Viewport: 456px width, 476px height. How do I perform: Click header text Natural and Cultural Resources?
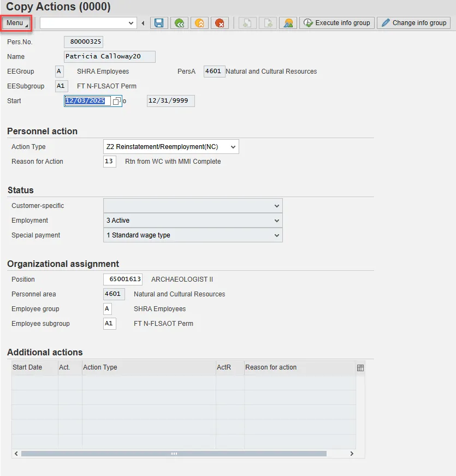click(x=271, y=72)
